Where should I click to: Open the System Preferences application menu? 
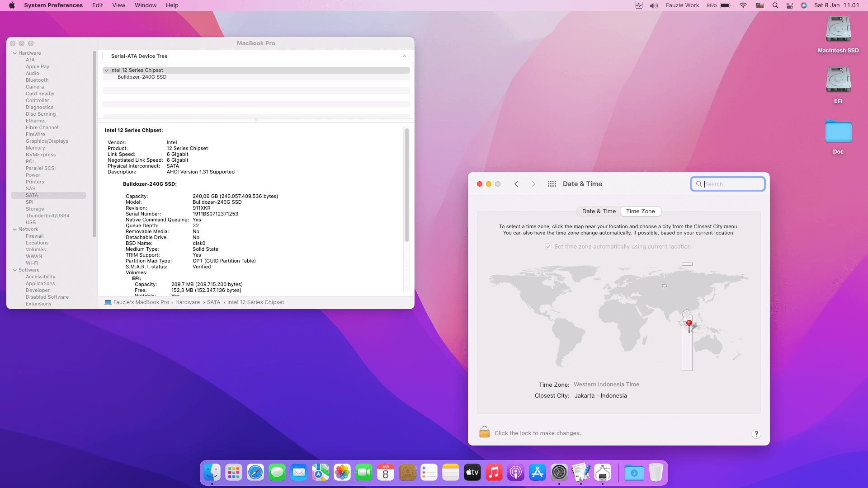(53, 5)
